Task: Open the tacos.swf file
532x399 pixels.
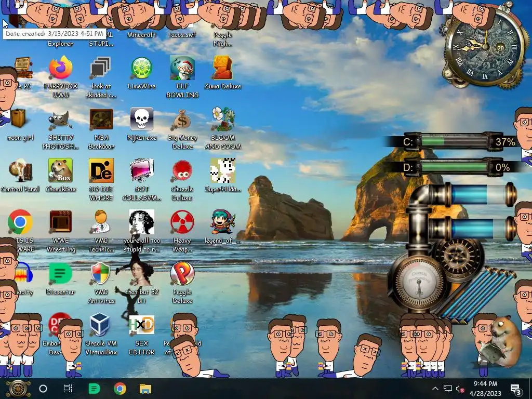Action: point(182,35)
